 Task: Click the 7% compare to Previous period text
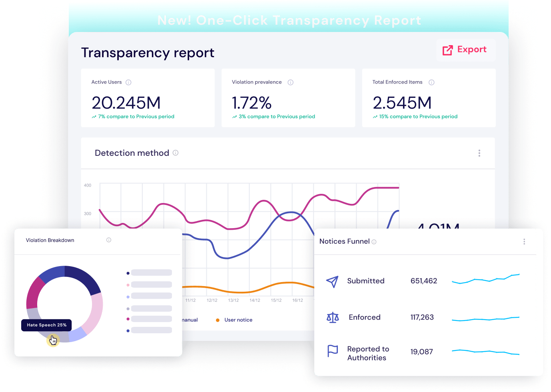point(136,117)
